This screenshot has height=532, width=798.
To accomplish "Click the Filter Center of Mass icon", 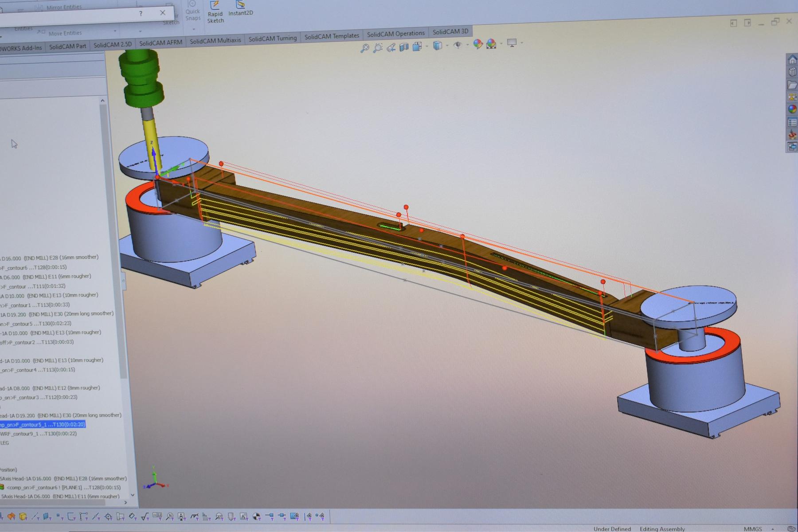I will (x=256, y=516).
